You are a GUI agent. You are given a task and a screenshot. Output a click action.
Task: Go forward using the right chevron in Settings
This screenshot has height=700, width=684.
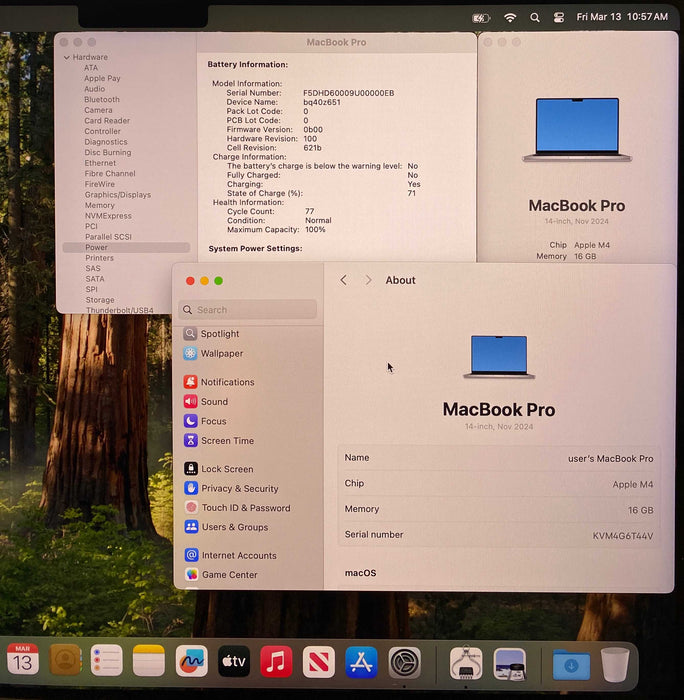368,280
